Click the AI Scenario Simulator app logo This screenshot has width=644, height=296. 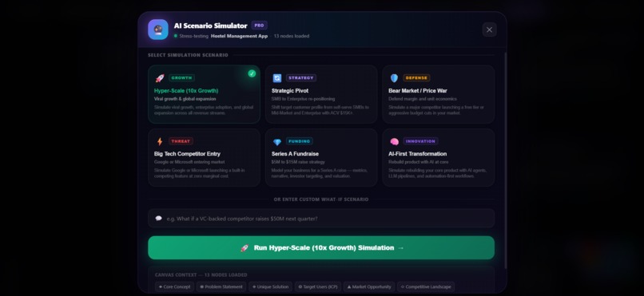point(158,30)
